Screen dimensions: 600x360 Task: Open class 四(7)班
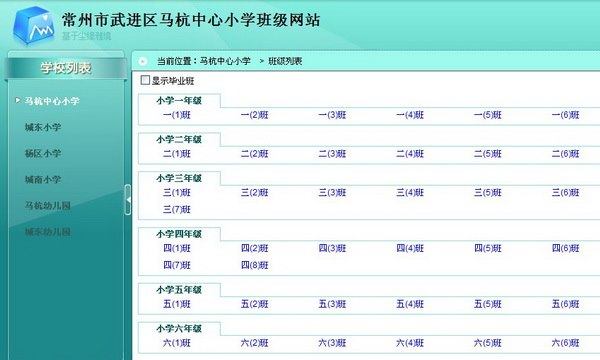pos(177,265)
